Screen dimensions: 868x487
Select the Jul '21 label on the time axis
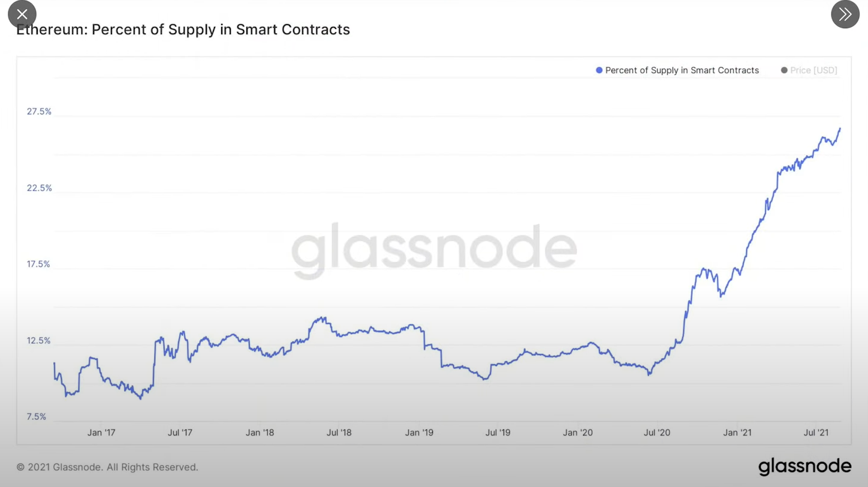(x=816, y=432)
